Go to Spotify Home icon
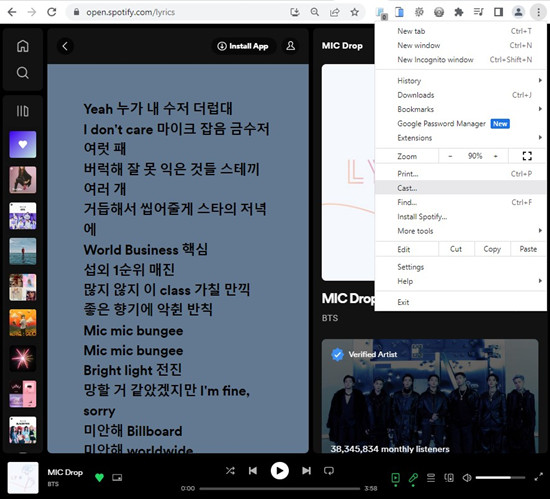This screenshot has width=550, height=499. pyautogui.click(x=23, y=46)
